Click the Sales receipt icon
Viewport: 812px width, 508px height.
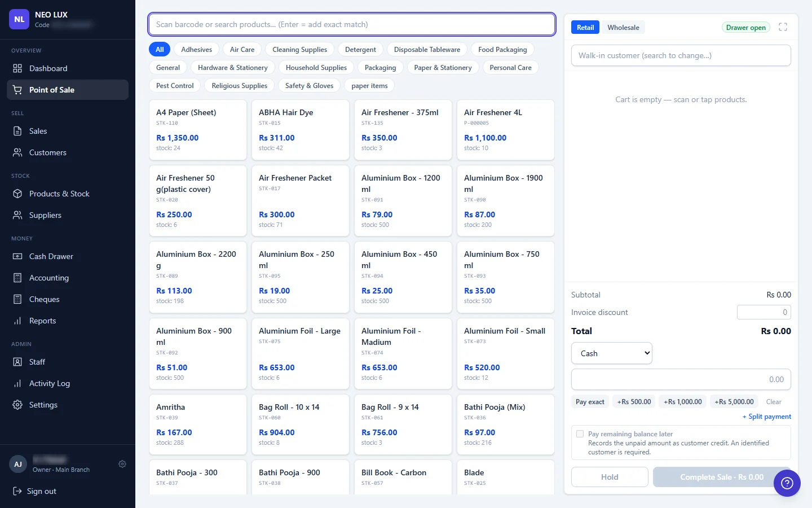17,131
